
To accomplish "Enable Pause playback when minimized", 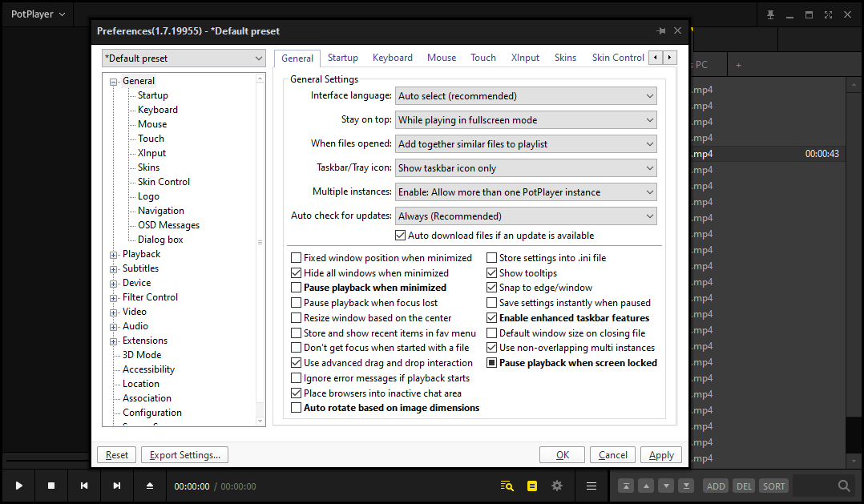I will 296,288.
